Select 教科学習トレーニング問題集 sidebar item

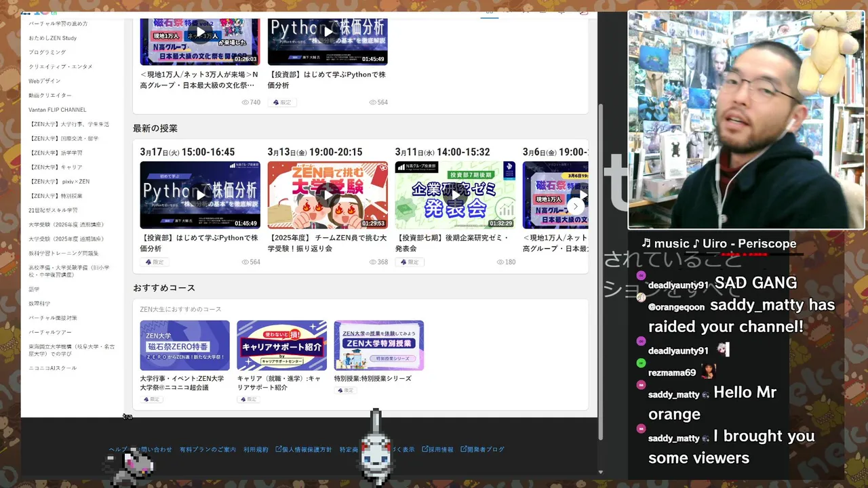64,253
